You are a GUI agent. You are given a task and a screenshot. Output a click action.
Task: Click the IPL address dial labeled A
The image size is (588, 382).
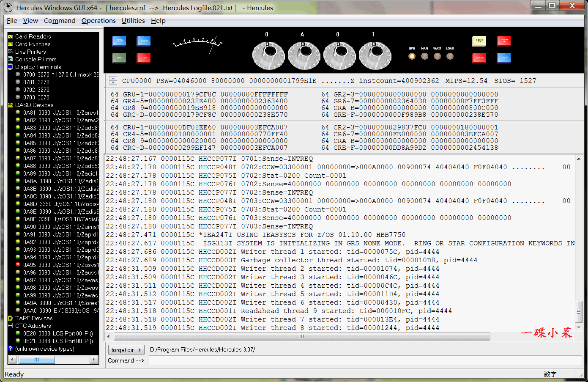click(x=304, y=55)
